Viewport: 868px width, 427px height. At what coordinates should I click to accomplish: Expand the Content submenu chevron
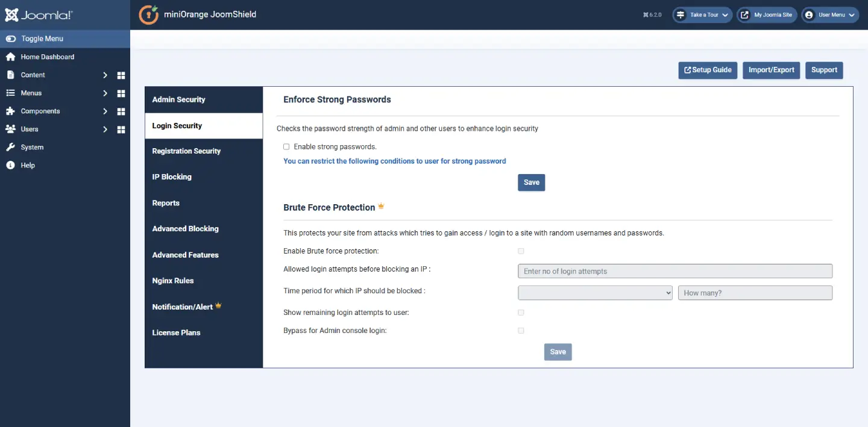(105, 75)
